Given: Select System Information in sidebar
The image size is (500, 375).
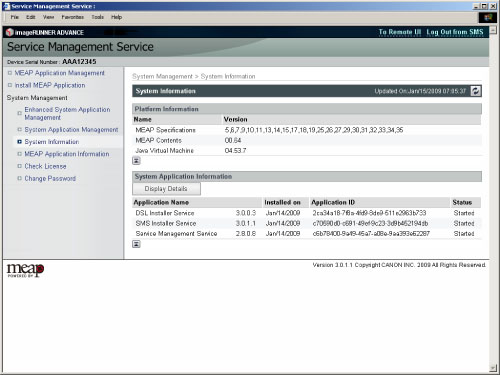Looking at the screenshot, I should [52, 142].
